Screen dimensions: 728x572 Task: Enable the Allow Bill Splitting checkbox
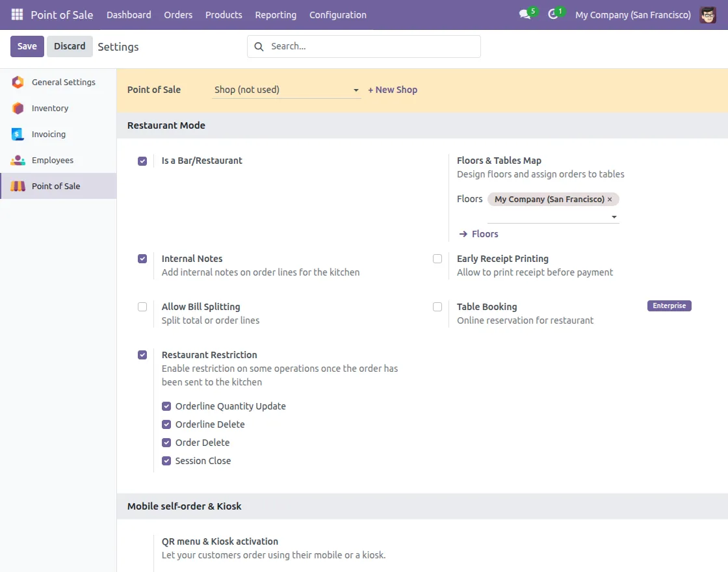142,307
